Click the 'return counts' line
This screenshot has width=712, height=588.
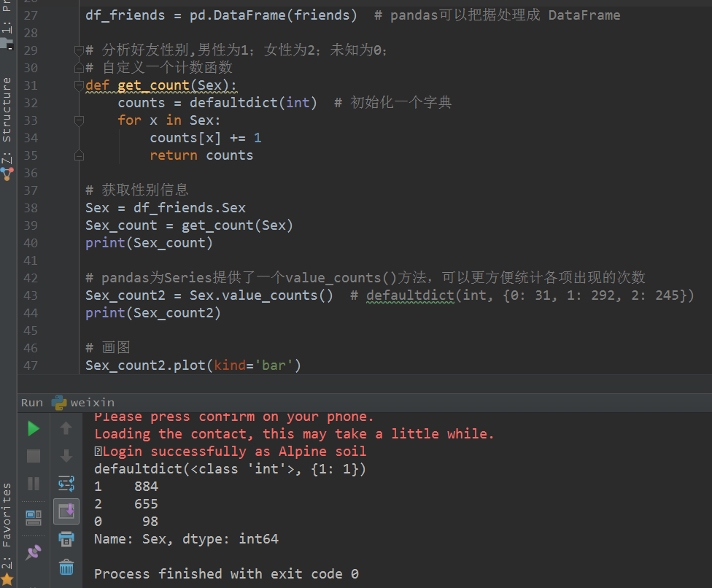coord(201,155)
